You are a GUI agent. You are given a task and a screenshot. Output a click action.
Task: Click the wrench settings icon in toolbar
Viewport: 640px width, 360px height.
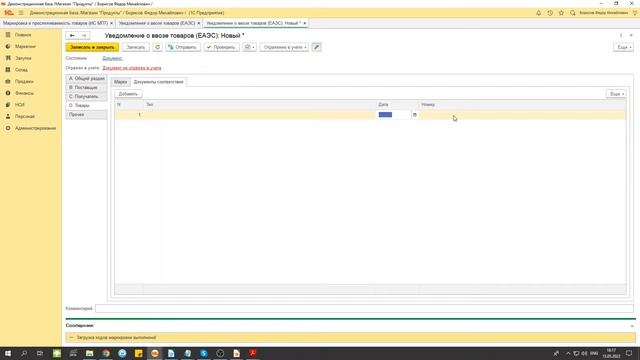pos(316,47)
